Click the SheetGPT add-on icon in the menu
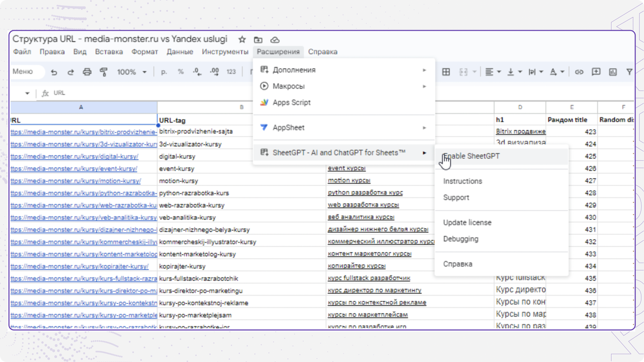Image resolution: width=644 pixels, height=362 pixels. tap(264, 153)
